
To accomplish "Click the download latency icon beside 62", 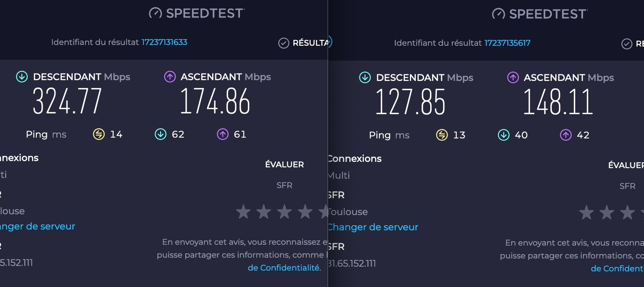I will click(x=161, y=135).
